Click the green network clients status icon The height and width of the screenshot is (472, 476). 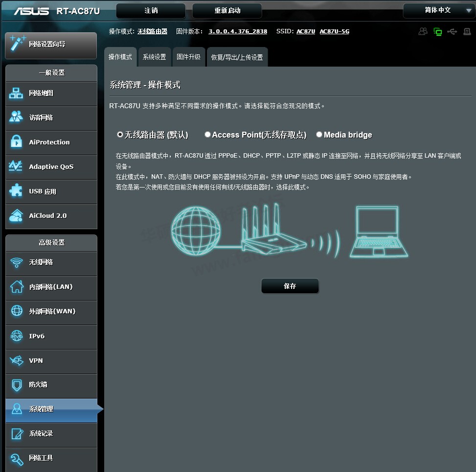438,32
